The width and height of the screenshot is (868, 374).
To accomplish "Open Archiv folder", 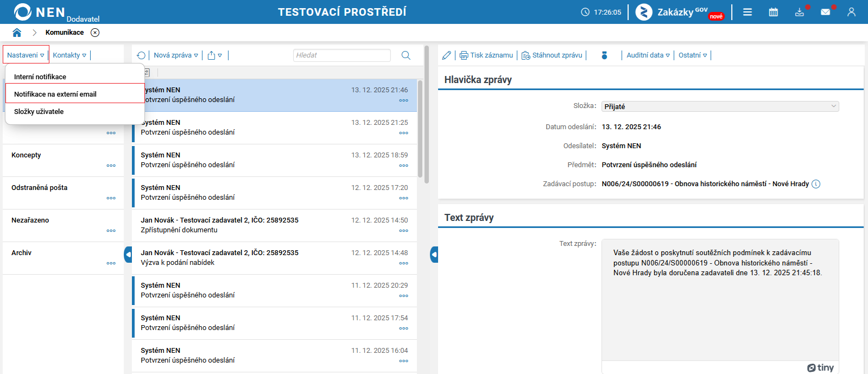I will pos(63,258).
